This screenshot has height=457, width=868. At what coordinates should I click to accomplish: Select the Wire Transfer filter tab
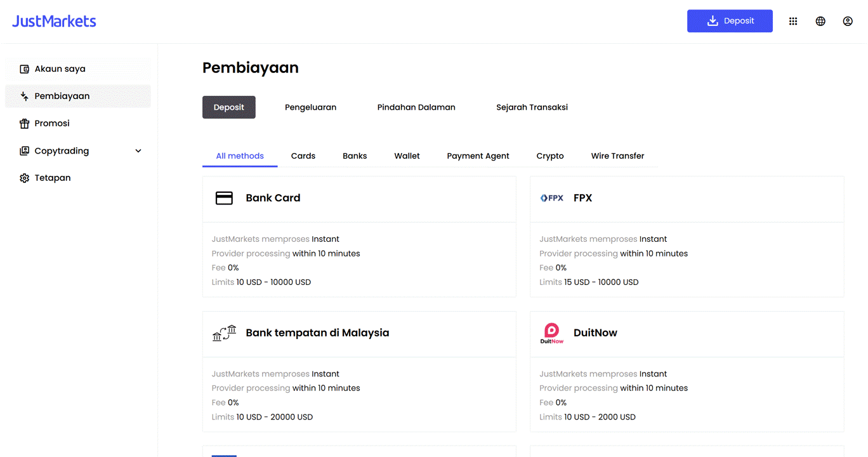617,156
